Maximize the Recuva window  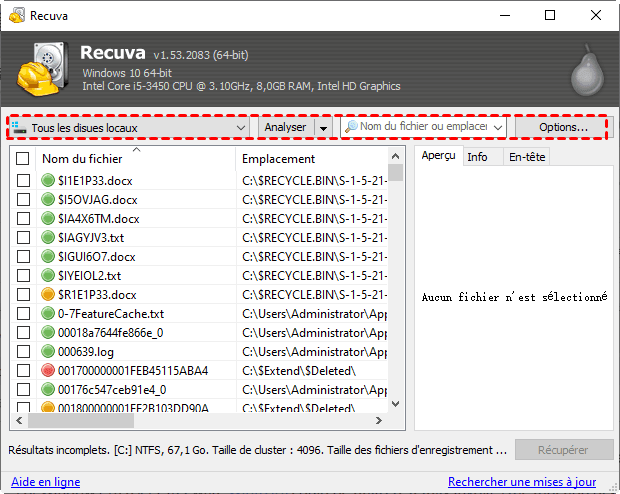coord(550,15)
